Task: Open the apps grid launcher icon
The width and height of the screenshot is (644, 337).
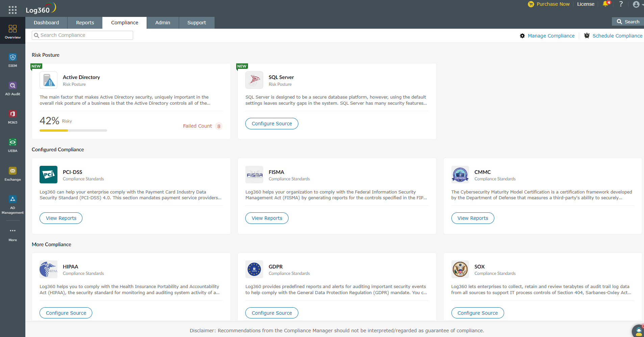Action: coord(13,10)
